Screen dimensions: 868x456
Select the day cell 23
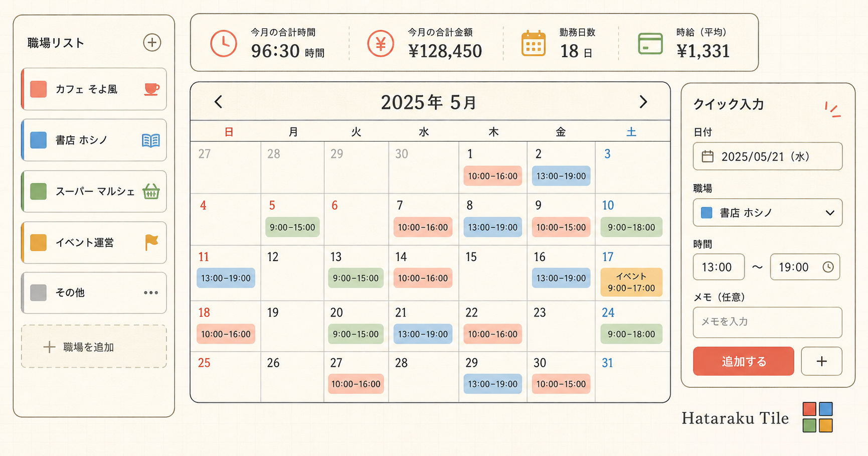coord(561,326)
